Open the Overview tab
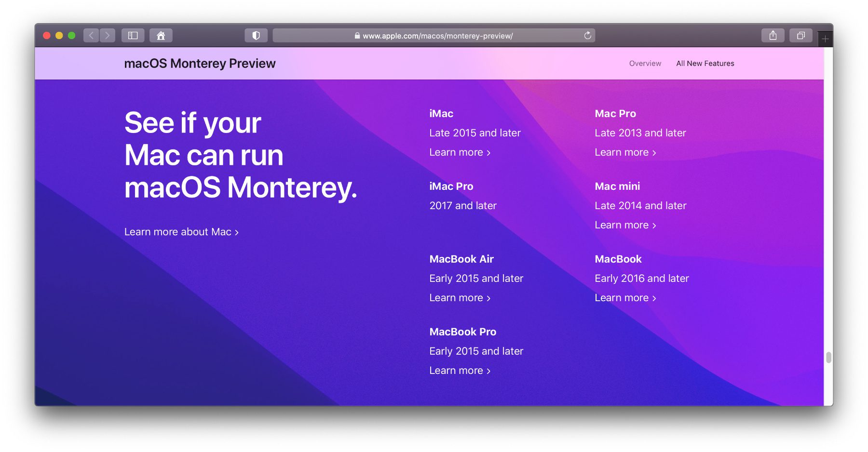 tap(645, 64)
